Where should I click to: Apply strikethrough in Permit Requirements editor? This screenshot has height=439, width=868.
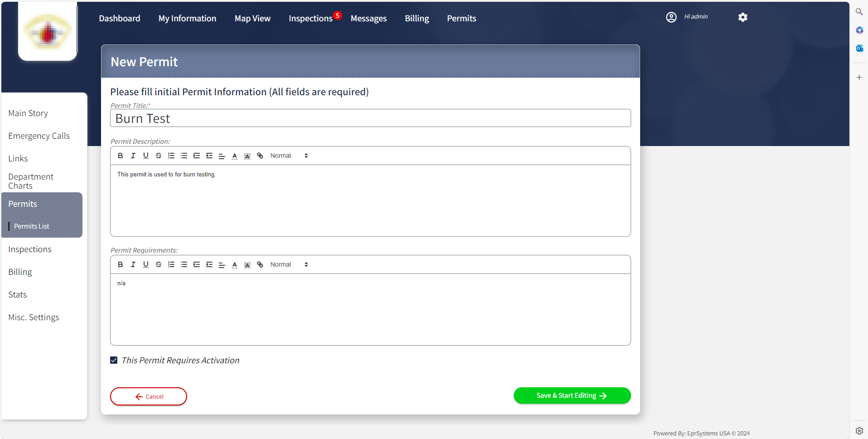159,264
